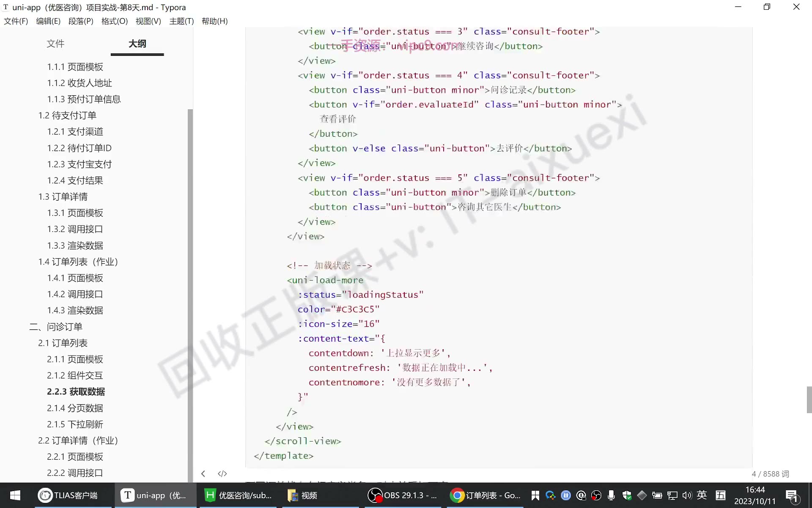Image resolution: width=812 pixels, height=508 pixels.
Task: Go to 2.2.3 获取数据 outline item
Action: tap(76, 392)
